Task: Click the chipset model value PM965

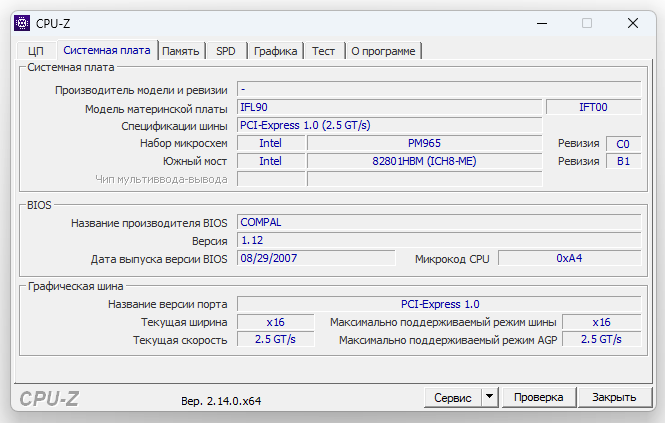Action: [425, 143]
